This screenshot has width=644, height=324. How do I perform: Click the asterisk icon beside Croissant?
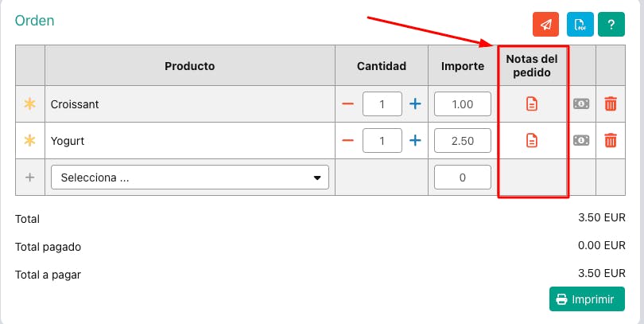point(30,104)
